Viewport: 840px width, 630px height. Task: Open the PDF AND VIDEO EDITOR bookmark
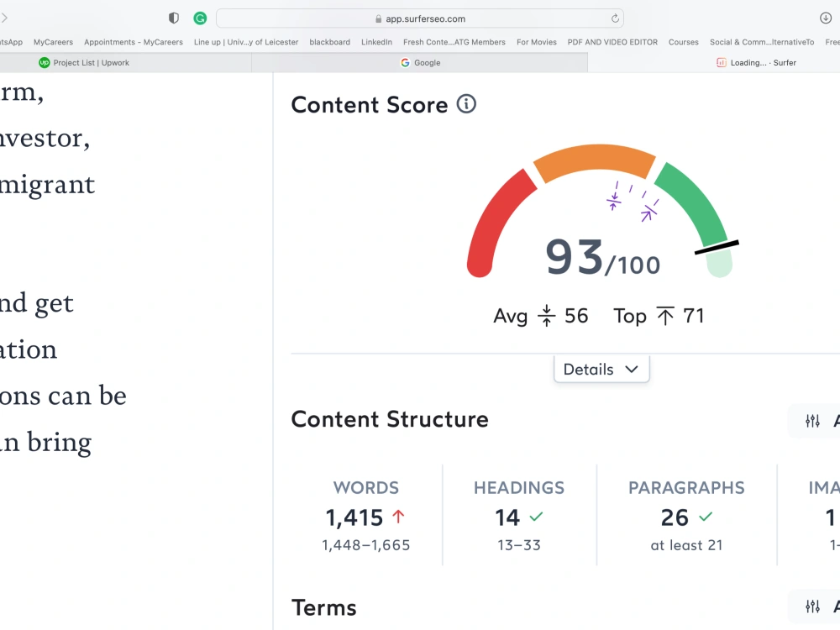(612, 41)
